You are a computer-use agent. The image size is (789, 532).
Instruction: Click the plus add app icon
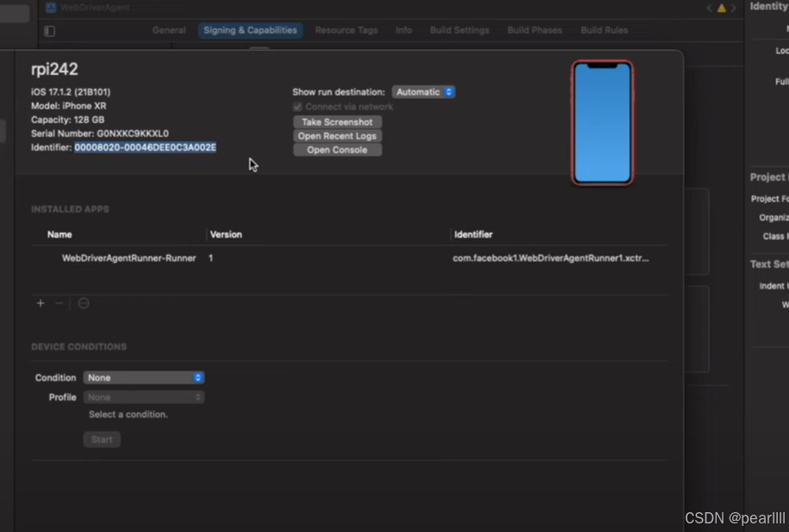(40, 303)
